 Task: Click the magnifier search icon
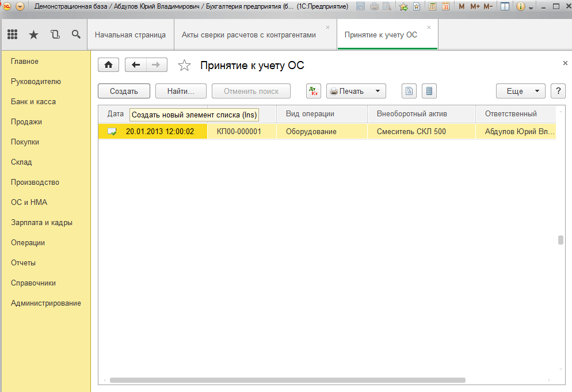76,35
